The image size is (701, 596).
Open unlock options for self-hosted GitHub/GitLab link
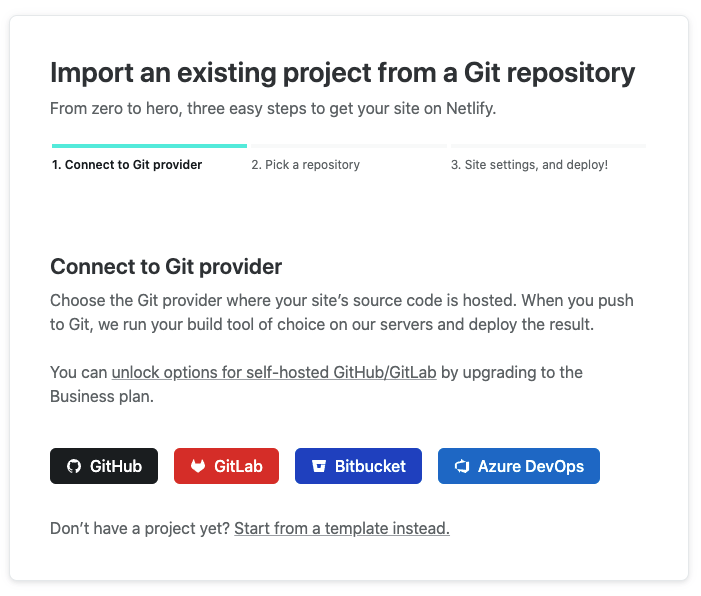[274, 373]
